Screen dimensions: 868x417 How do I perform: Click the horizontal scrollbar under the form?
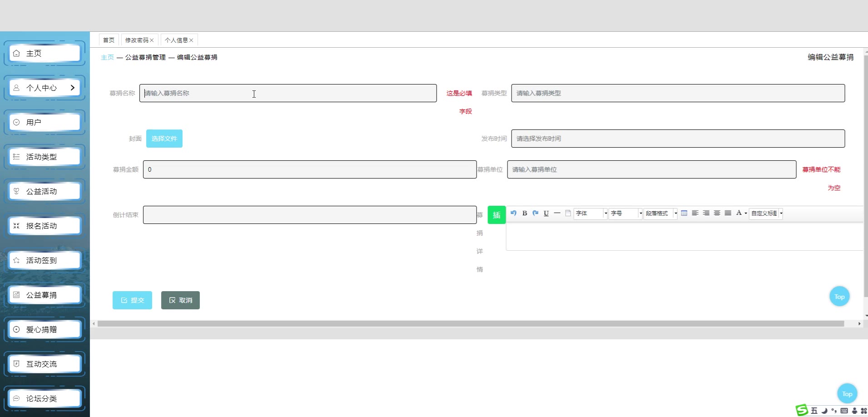tap(470, 324)
